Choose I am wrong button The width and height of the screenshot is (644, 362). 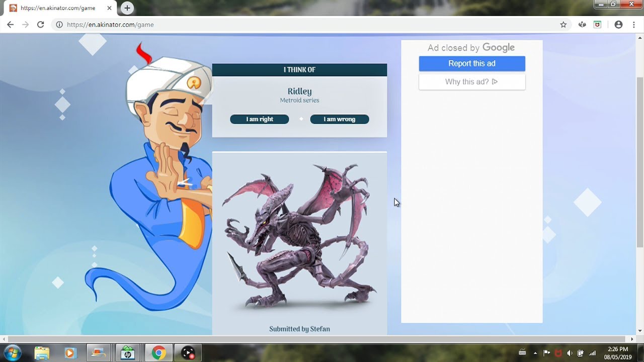(x=340, y=119)
